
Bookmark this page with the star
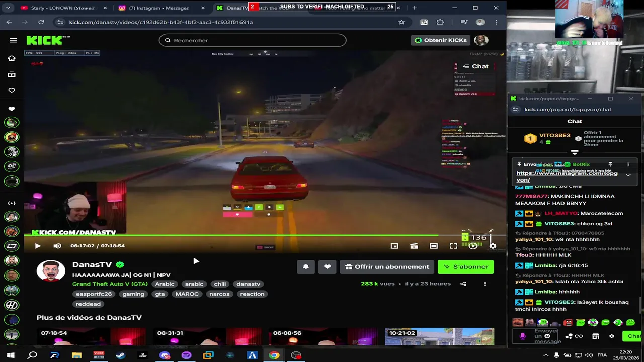coord(401,22)
